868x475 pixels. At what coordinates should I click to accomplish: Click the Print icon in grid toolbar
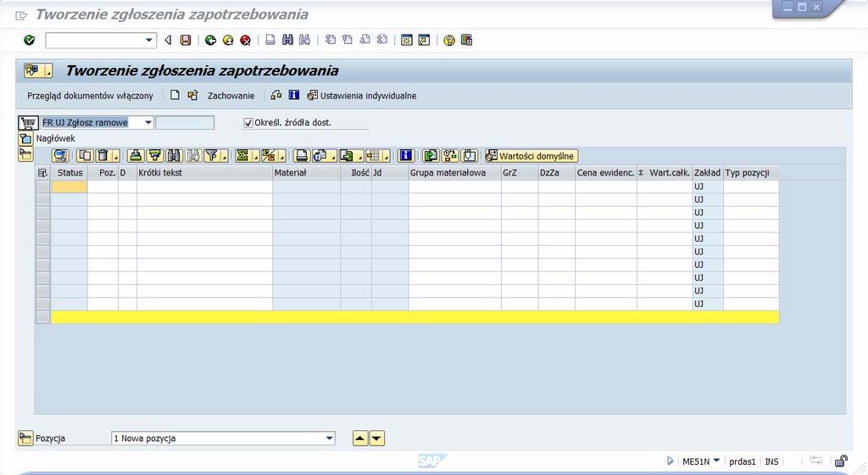coord(301,156)
